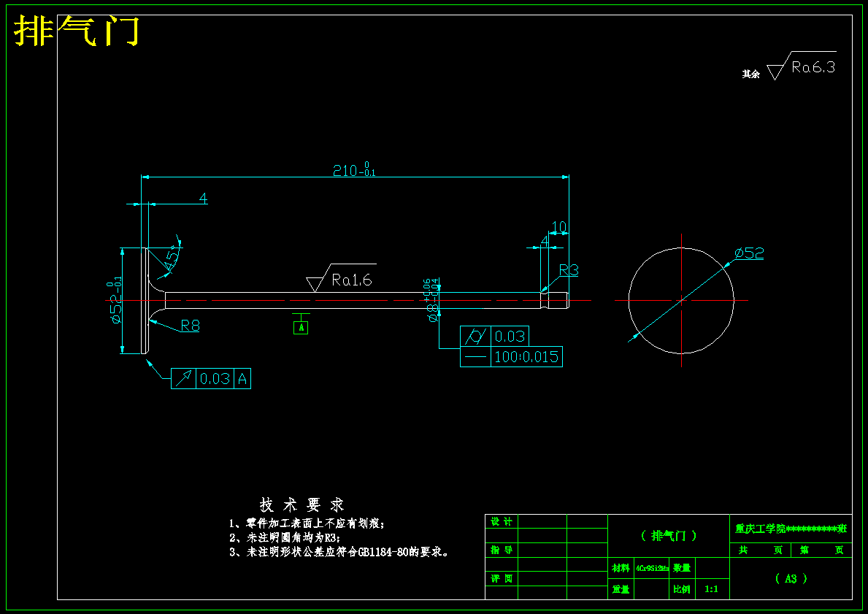The image size is (868, 614).
Task: Click the sheet size "(A3)" cell
Action: (x=791, y=578)
